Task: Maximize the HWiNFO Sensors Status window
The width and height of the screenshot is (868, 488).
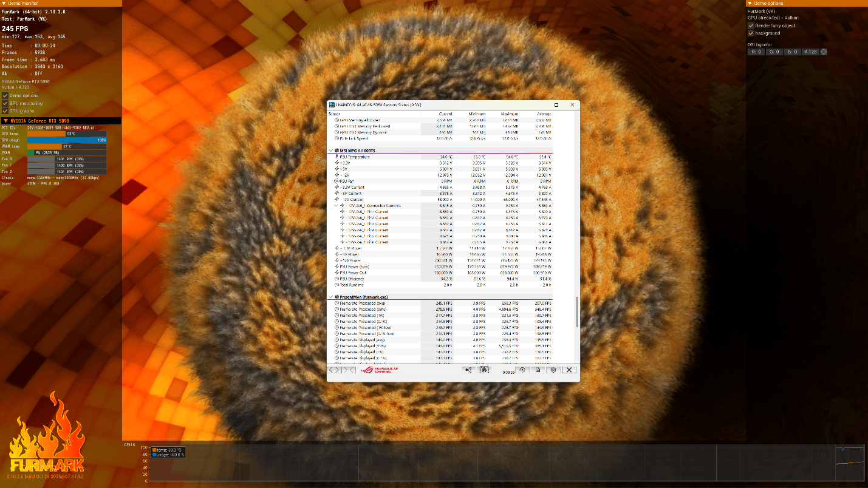Action: [556, 105]
